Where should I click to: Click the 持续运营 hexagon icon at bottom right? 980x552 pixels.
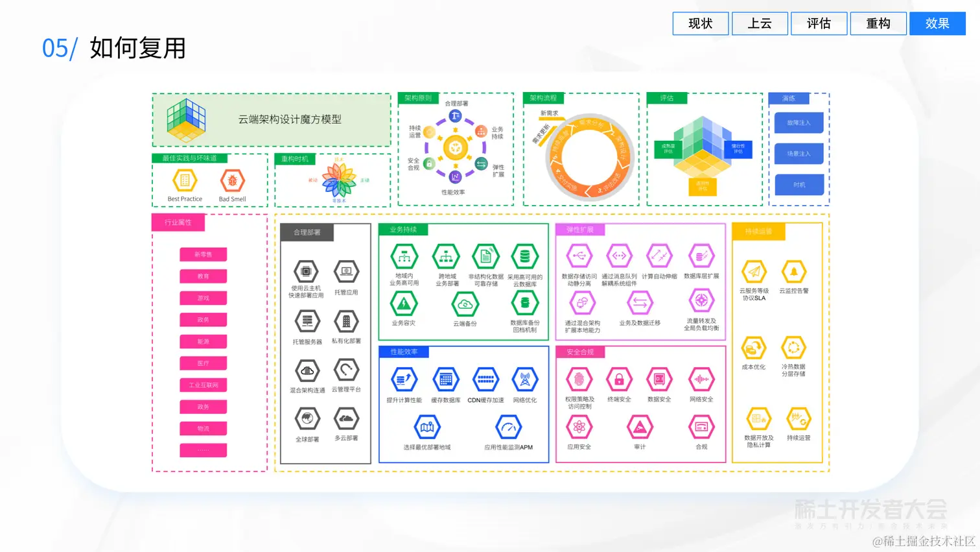tap(799, 419)
